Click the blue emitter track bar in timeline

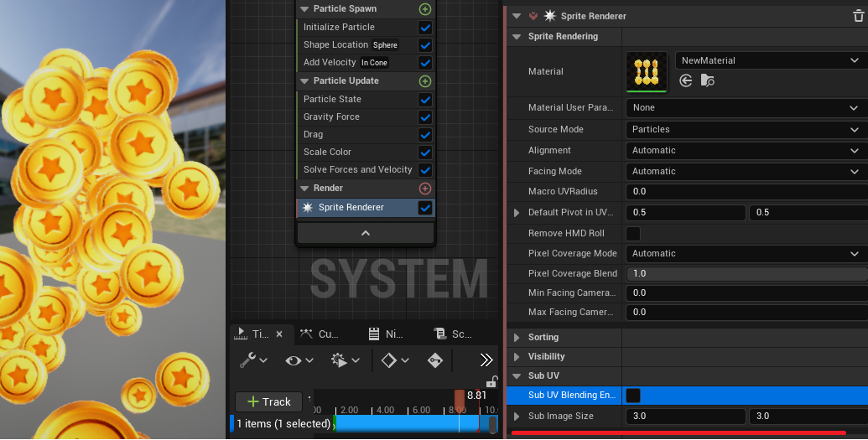[407, 424]
